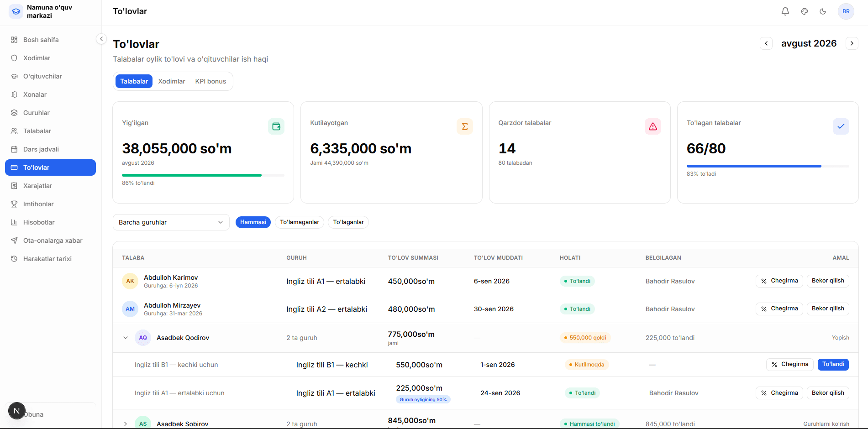Click the Kutilayotgan sigma icon

[465, 126]
